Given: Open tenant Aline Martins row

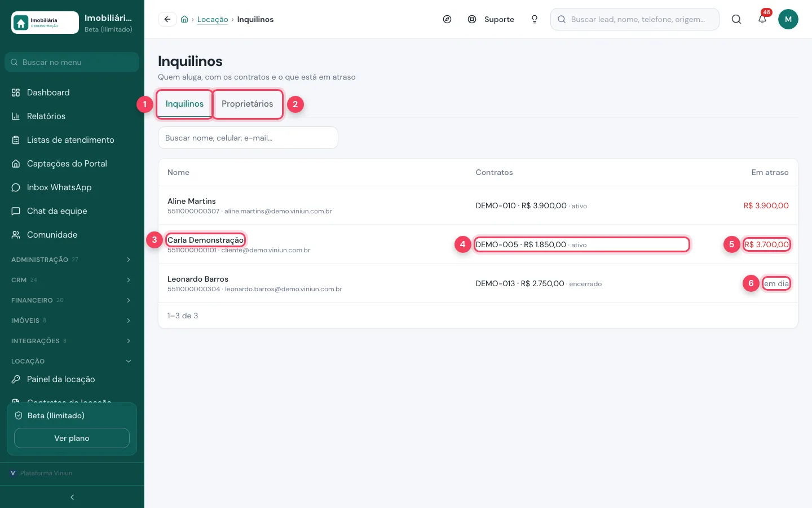Looking at the screenshot, I should (x=478, y=205).
